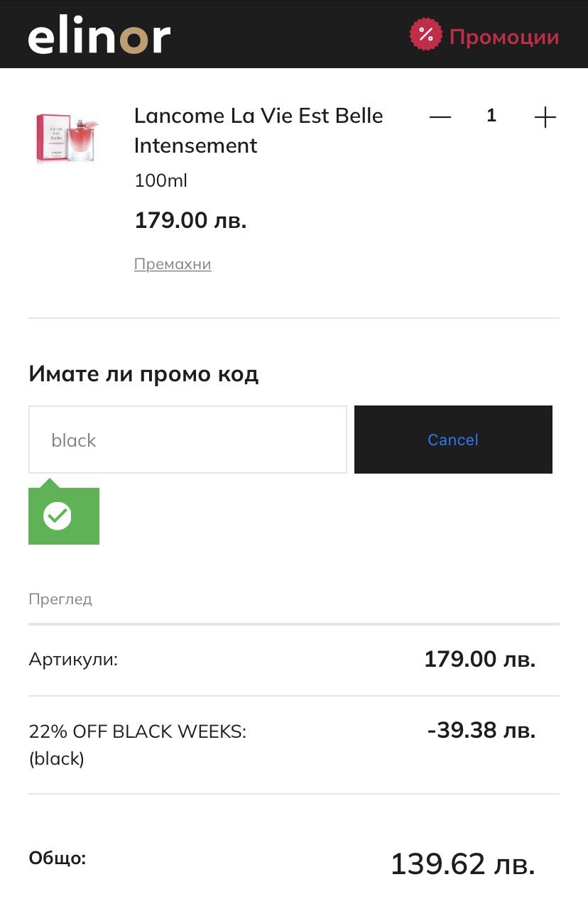Click the green checkmark validation icon

tap(58, 516)
